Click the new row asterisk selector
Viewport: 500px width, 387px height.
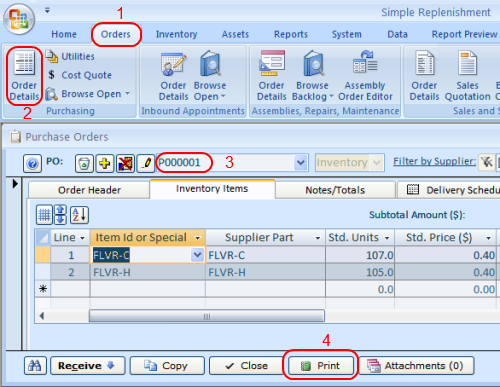(x=43, y=289)
